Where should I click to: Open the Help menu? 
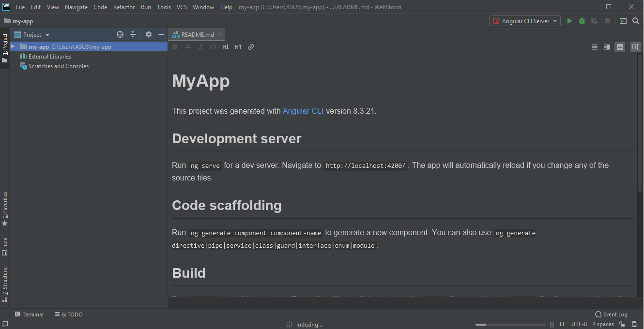tap(226, 7)
